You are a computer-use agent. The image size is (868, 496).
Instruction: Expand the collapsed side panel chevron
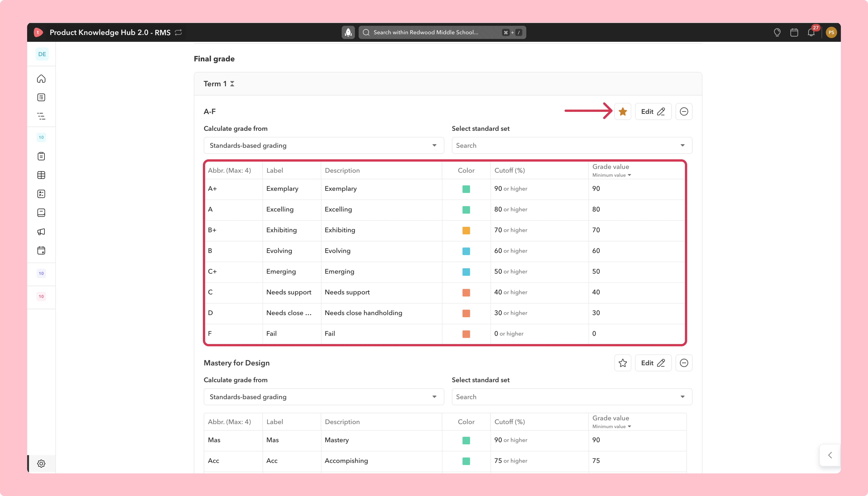[x=830, y=455]
